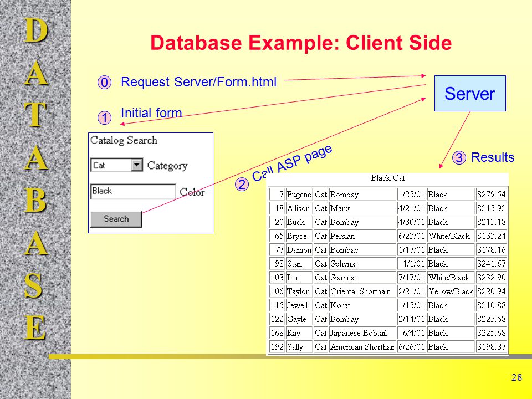Click the $220.94 price cell
Viewport: 532px width, 399px height.
492,291
